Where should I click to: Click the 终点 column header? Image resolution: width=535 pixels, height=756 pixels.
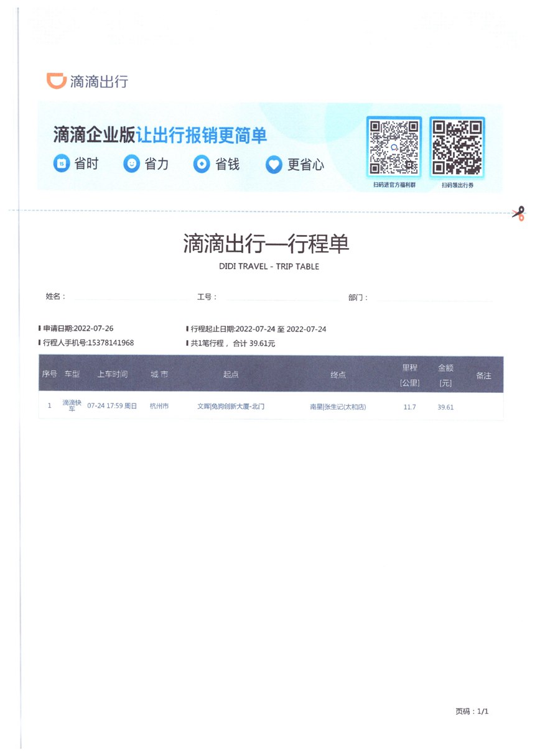[338, 375]
